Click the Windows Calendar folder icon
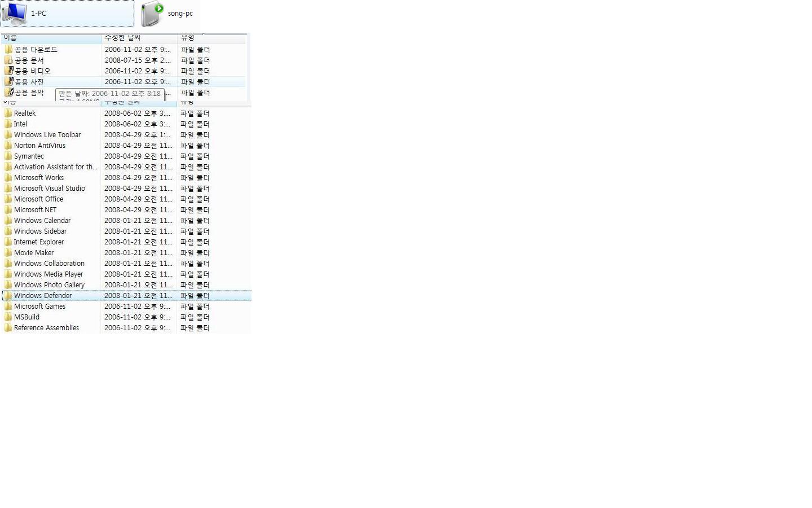Image resolution: width=812 pixels, height=508 pixels. click(8, 221)
